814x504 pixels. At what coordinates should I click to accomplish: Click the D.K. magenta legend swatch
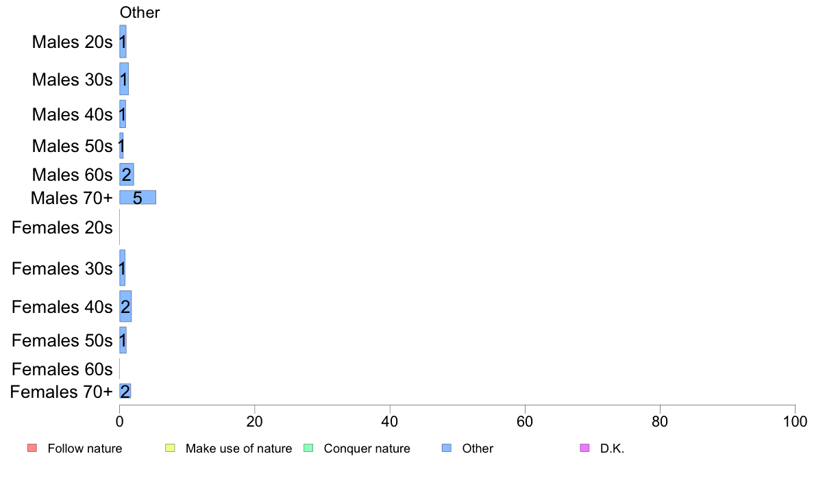(584, 448)
